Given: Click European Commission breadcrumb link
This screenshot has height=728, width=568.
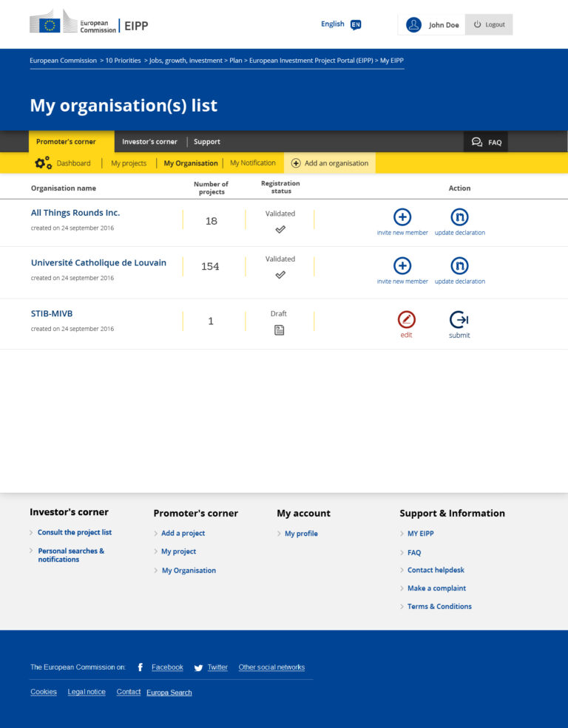Looking at the screenshot, I should (x=63, y=61).
